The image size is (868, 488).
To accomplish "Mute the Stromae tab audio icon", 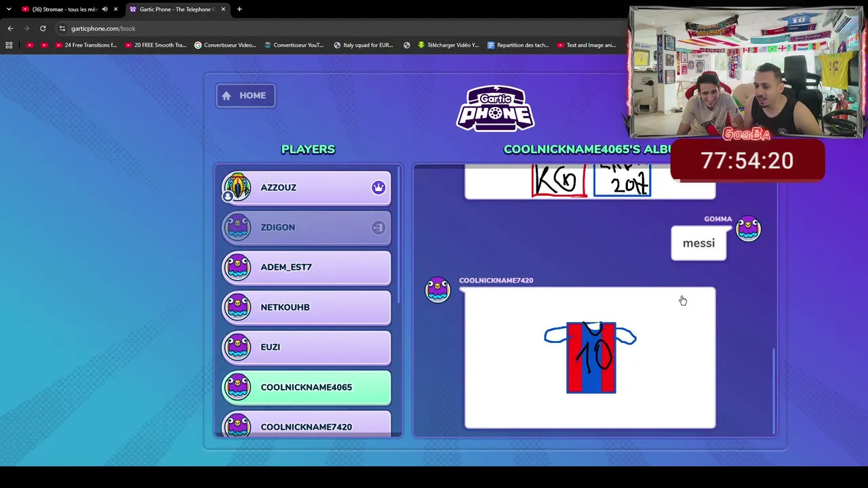I will pos(104,9).
